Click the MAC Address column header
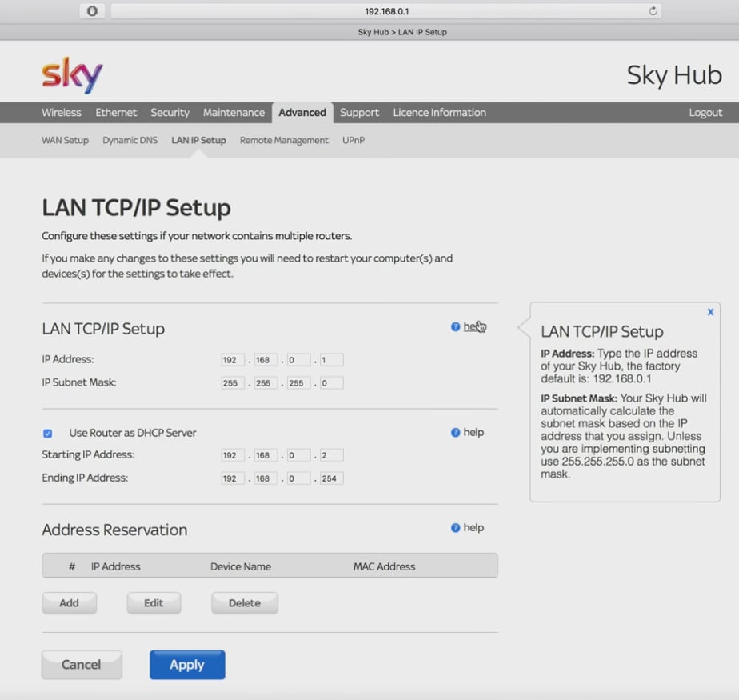The height and width of the screenshot is (700, 739). pos(384,566)
